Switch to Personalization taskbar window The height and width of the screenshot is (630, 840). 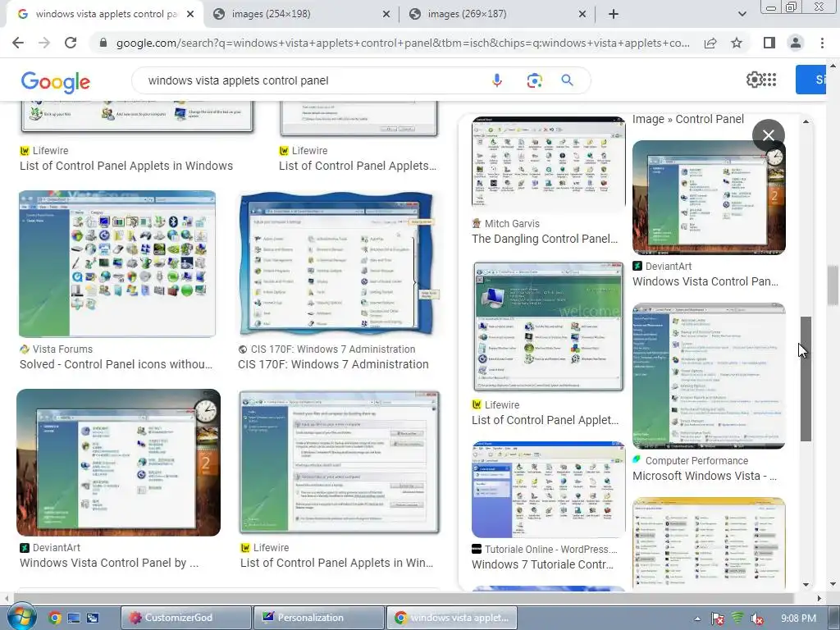click(319, 618)
